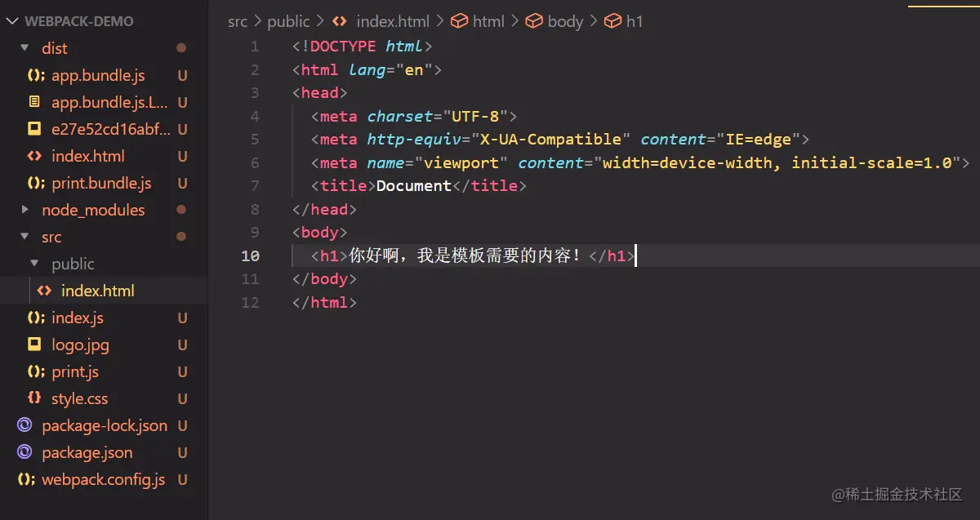Click the modified dot beside dist folder
Viewport: 980px width, 520px height.
pos(182,47)
